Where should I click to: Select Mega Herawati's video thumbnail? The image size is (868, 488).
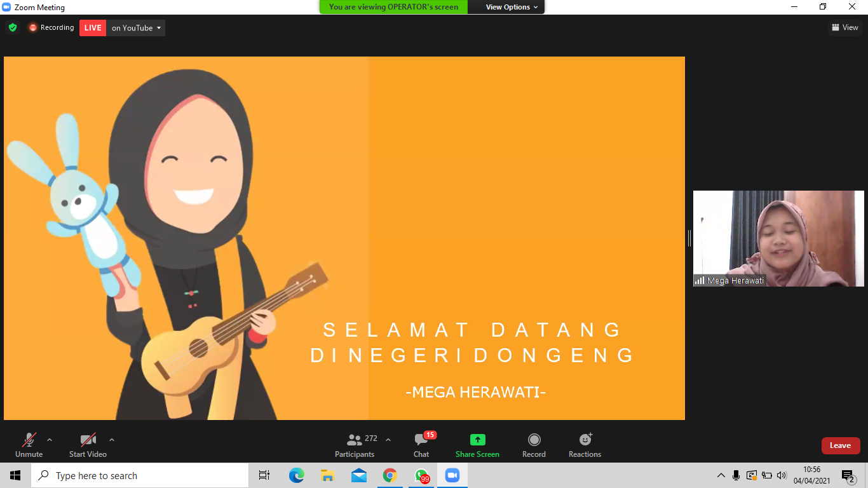pyautogui.click(x=778, y=238)
